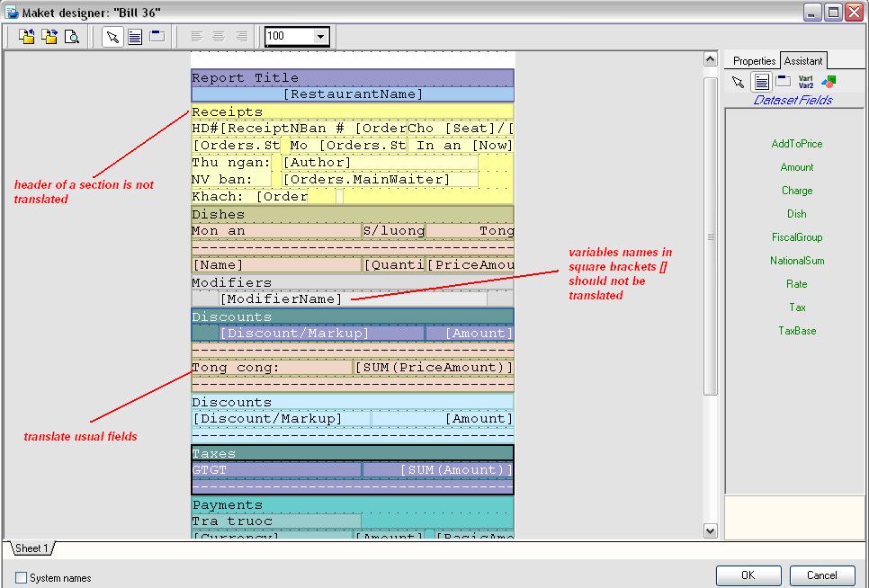Select the Charge dataset field
869x588 pixels.
point(797,191)
